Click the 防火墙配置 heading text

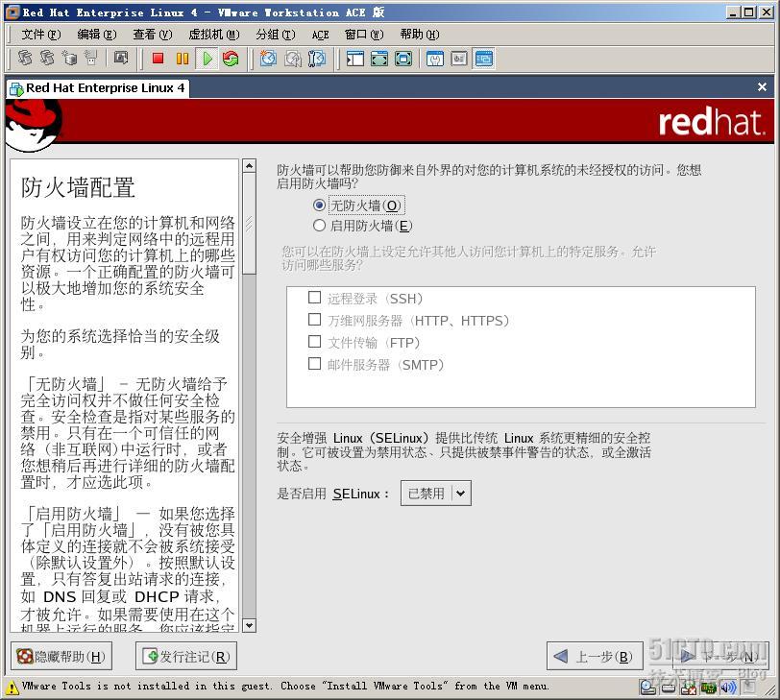[78, 188]
